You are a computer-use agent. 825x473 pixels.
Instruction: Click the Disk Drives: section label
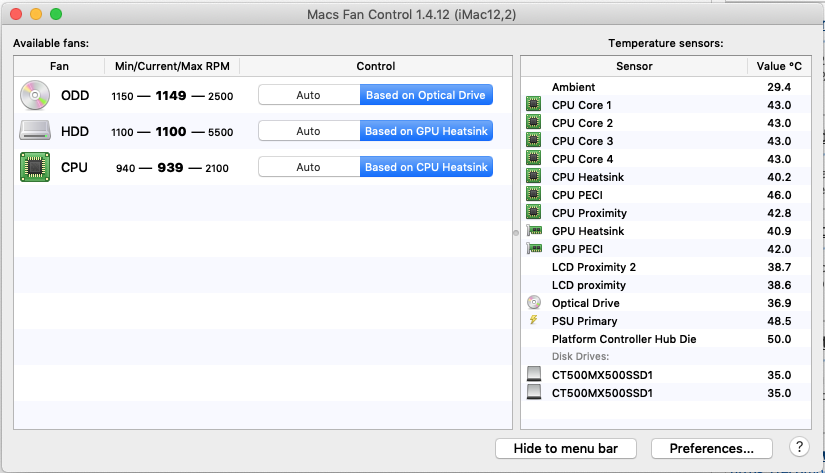580,356
